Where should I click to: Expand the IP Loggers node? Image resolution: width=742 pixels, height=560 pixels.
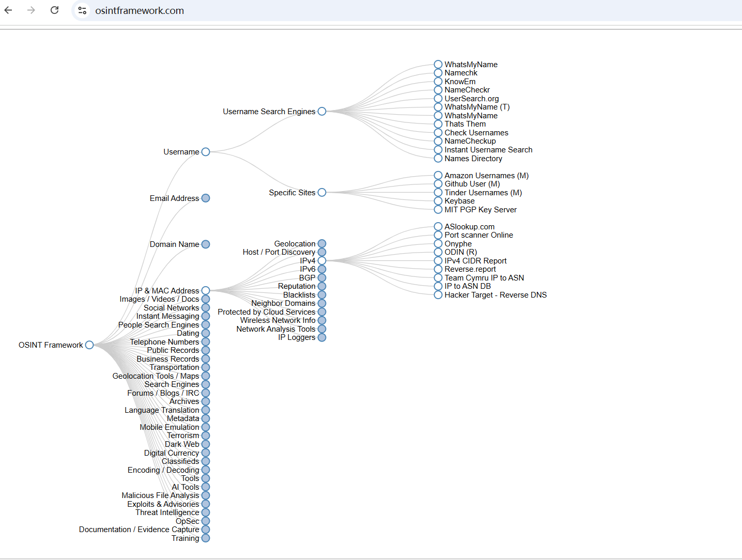click(322, 337)
